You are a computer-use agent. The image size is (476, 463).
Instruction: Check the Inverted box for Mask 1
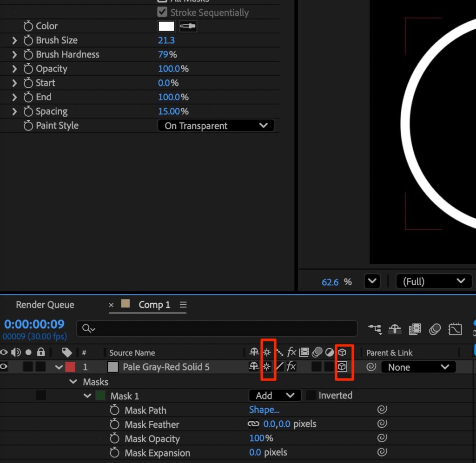311,396
